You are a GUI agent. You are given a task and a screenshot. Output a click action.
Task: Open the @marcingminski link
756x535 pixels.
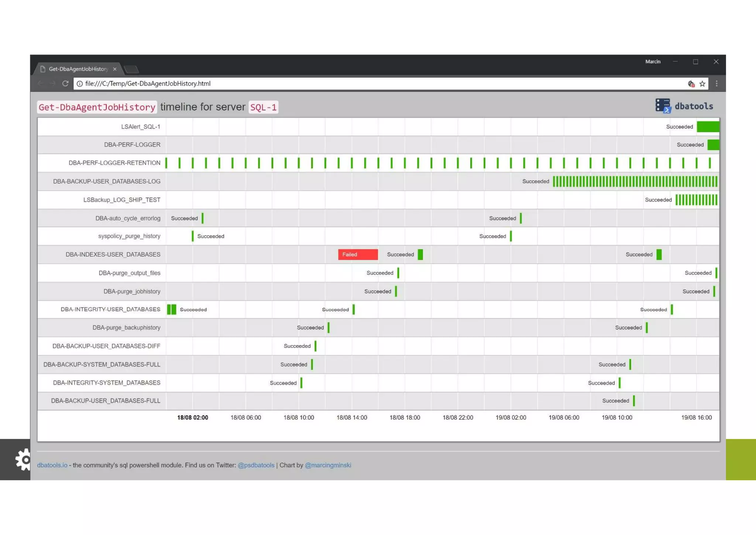[328, 465]
